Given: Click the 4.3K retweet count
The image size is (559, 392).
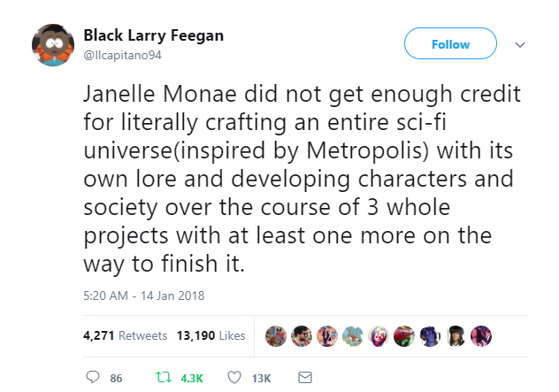Looking at the screenshot, I should tap(192, 379).
